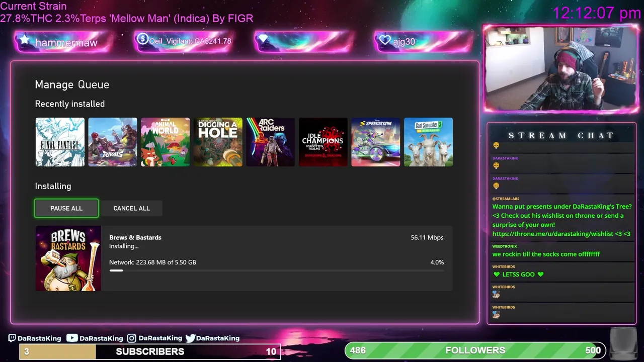The width and height of the screenshot is (644, 362).
Task: Click the hammermaw name banner
Action: (63, 42)
